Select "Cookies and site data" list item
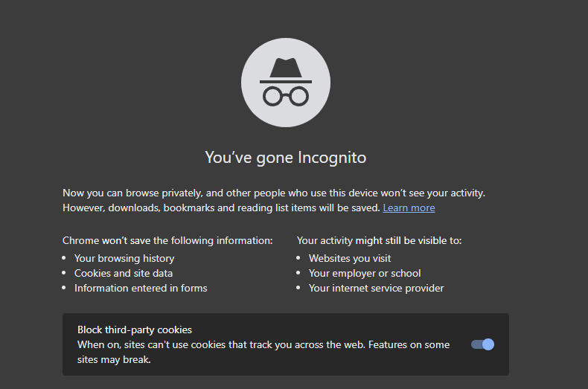The image size is (588, 389). [124, 273]
